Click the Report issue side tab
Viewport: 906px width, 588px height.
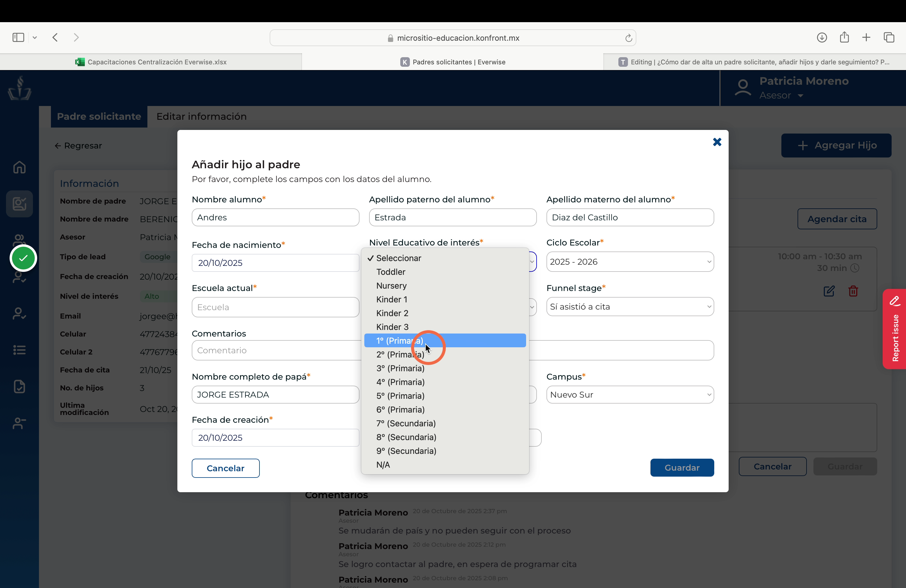point(895,329)
